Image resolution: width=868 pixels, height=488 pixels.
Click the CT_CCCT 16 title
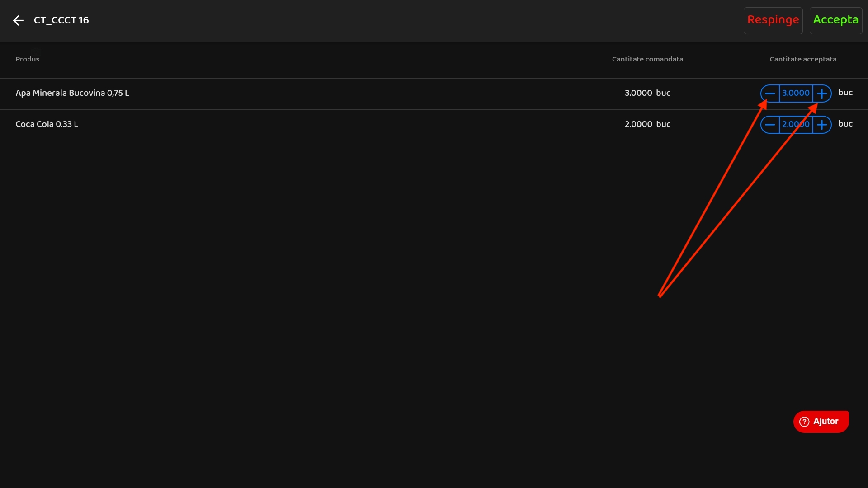click(x=61, y=20)
